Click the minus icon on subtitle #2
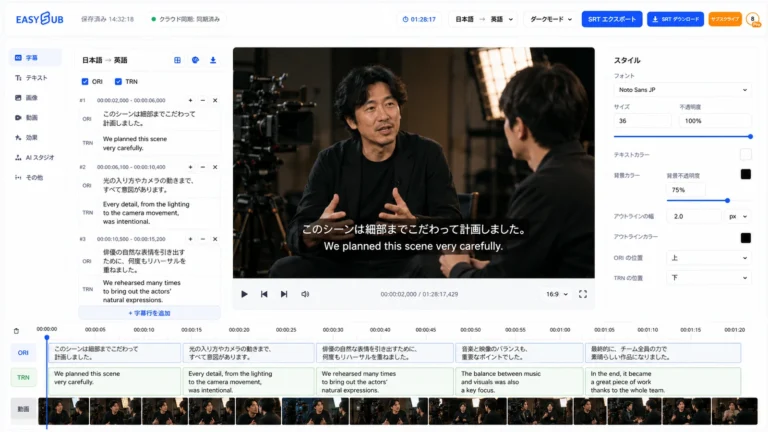The width and height of the screenshot is (768, 432). point(203,167)
